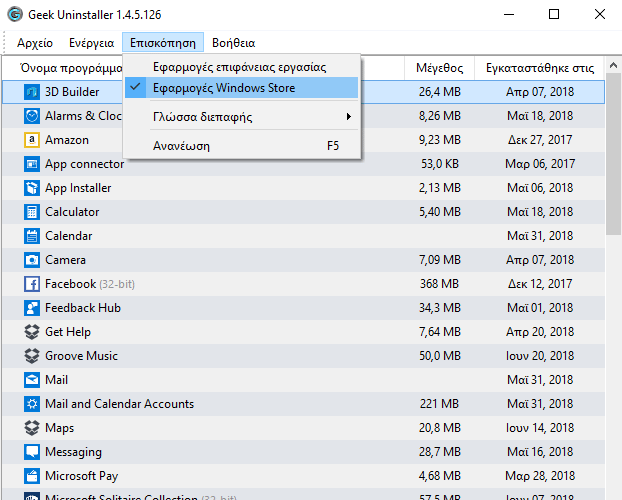Select the Mail and Calendar Accounts entry
The height and width of the screenshot is (500, 622).
[304, 404]
